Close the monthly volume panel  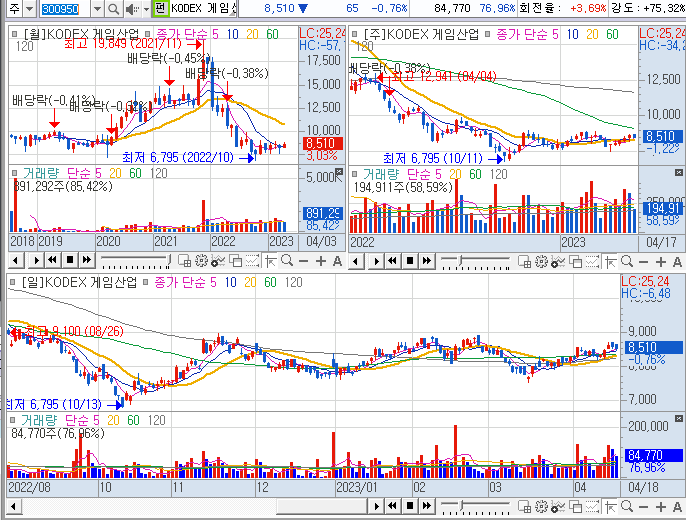point(339,171)
